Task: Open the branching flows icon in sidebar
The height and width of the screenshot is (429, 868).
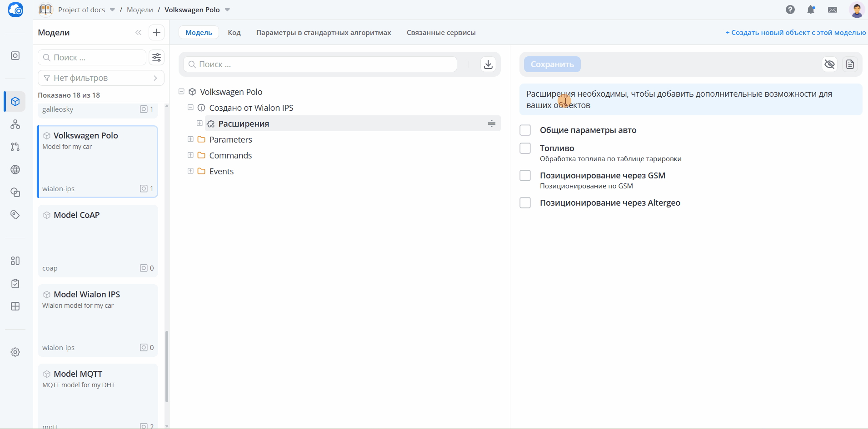Action: (15, 147)
